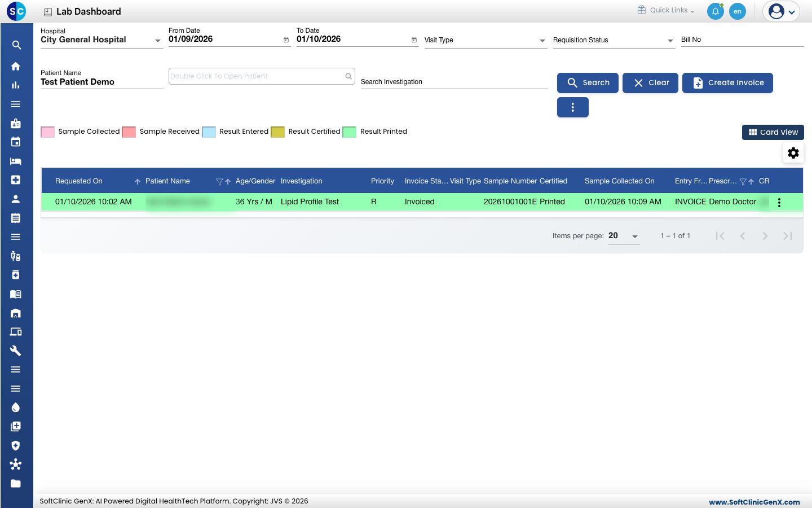Click the blue more-options button below Search
Image resolution: width=812 pixels, height=508 pixels.
click(x=573, y=107)
